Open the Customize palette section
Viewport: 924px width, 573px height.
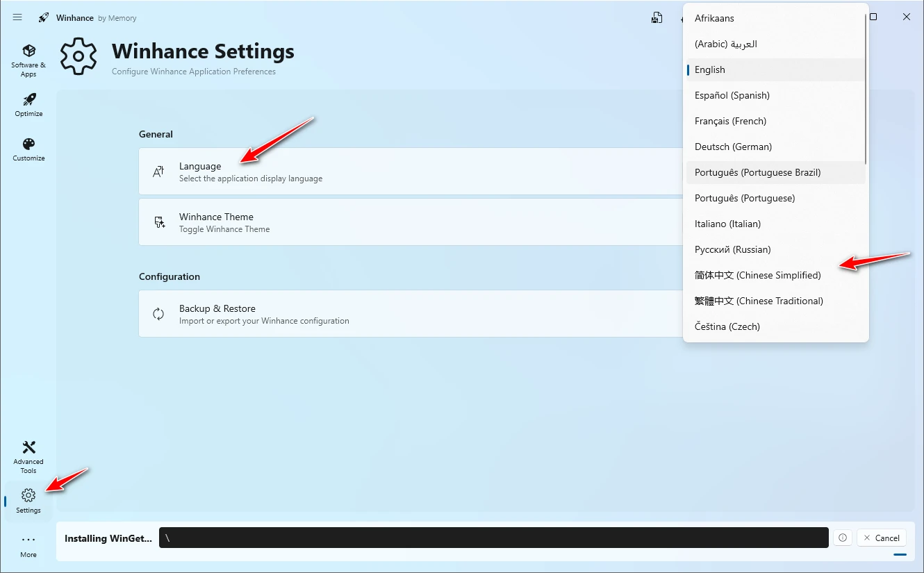coord(28,149)
